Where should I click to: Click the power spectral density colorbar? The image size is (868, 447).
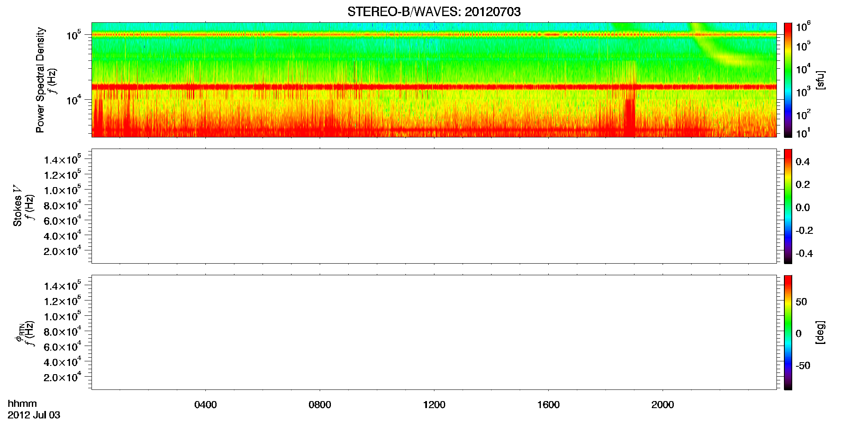click(x=788, y=80)
